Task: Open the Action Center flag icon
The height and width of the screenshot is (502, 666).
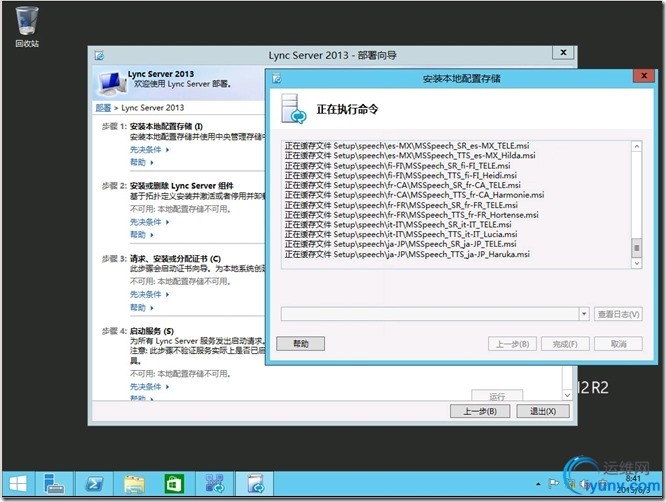Action: pos(553,483)
